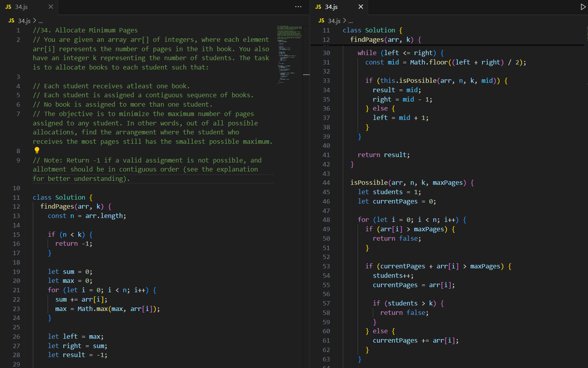588x368 pixels.
Task: Click the code 'let right = sum;'
Action: (x=77, y=346)
